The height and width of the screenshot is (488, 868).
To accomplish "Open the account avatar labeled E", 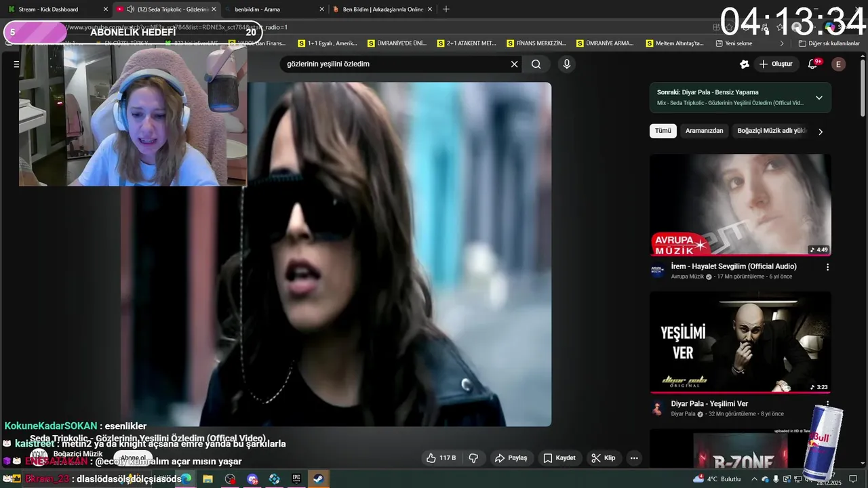I will (839, 64).
